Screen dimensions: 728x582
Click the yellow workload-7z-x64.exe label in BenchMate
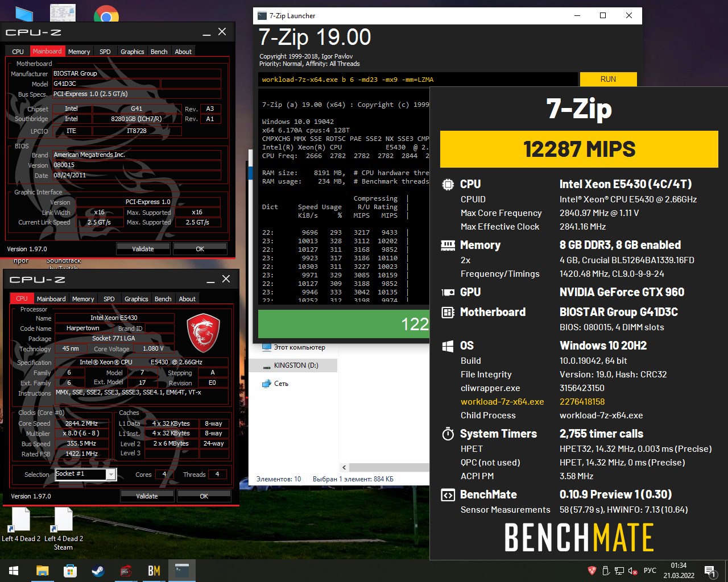(x=502, y=401)
